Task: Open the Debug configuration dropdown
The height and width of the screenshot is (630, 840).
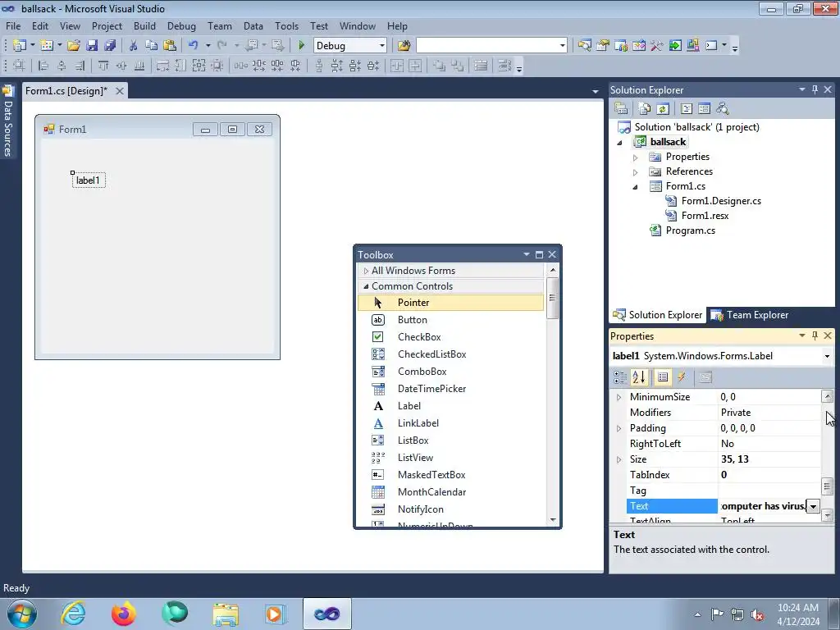Action: [x=382, y=46]
